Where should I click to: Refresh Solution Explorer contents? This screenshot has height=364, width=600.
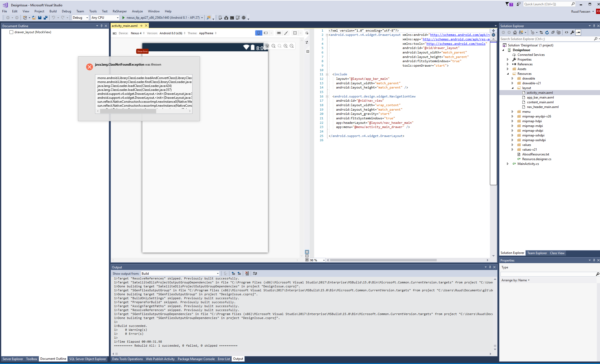pyautogui.click(x=547, y=32)
